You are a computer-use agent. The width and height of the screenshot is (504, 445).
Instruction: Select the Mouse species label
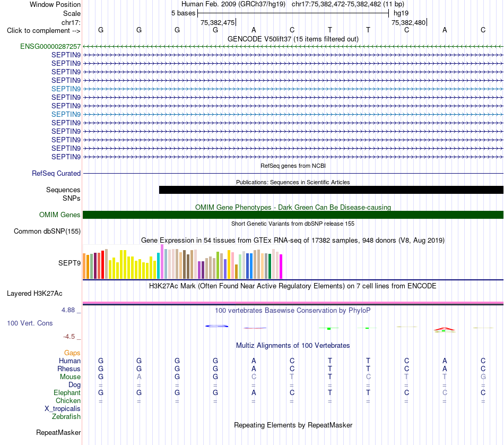point(70,377)
